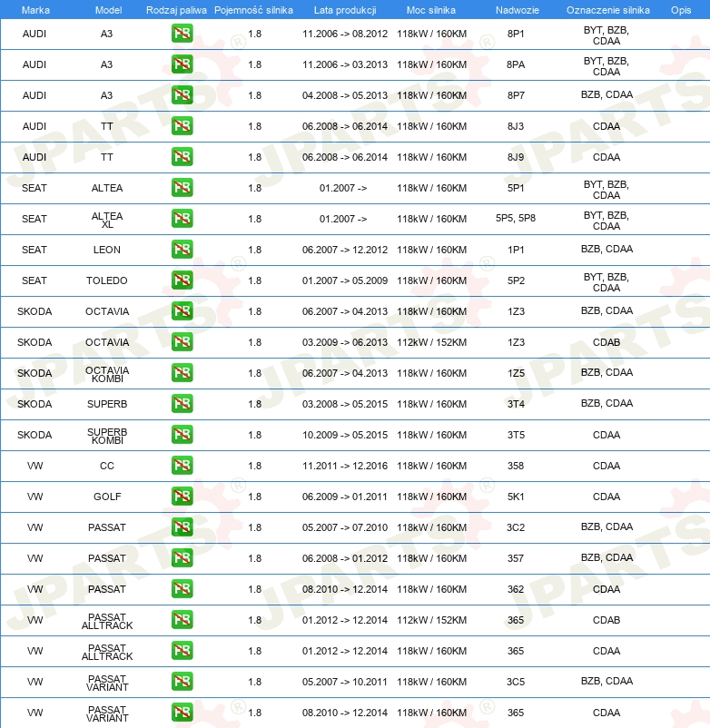Click the fuel icon in the Audi TT 8J9 row
The height and width of the screenshot is (728, 710).
(x=182, y=157)
